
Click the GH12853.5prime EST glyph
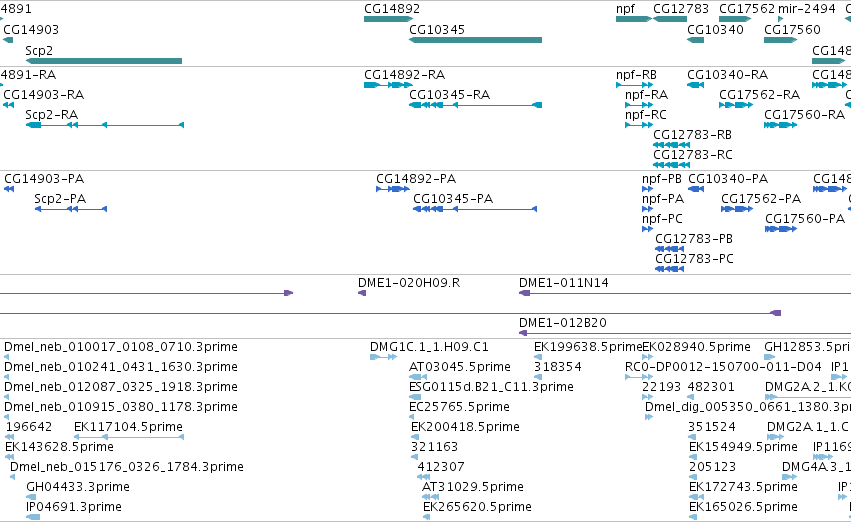[770, 357]
